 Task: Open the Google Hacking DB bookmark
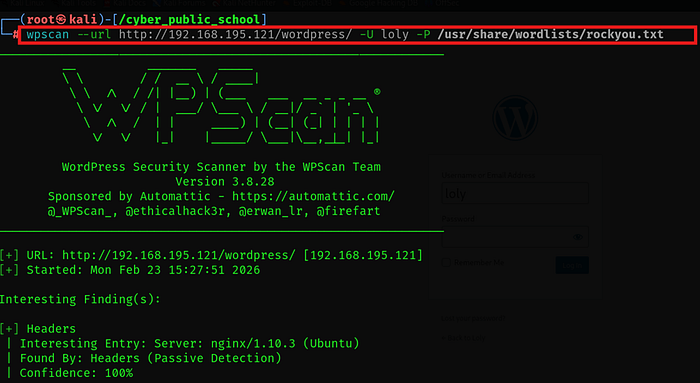(x=379, y=3)
